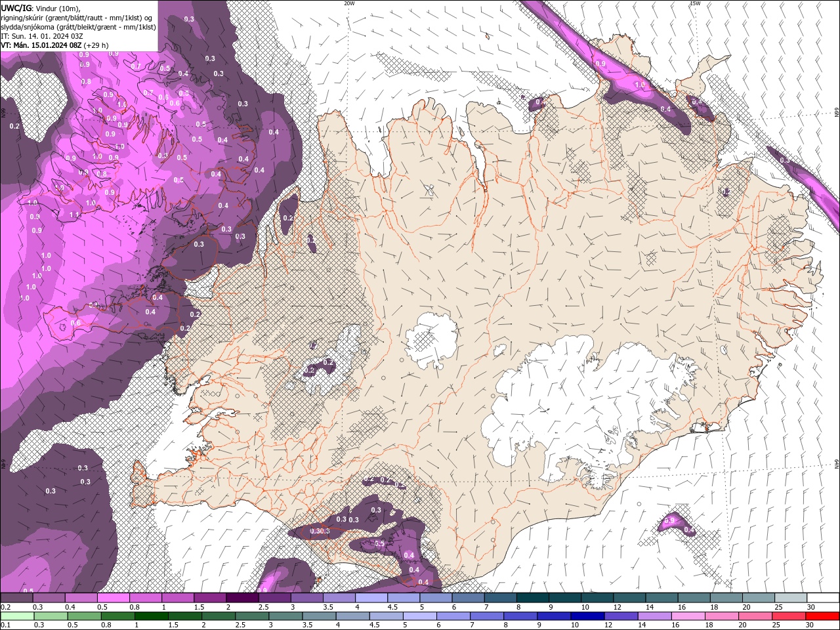The width and height of the screenshot is (840, 630).
Task: Click the '(+29 h)' forecast offset text
Action: (96, 45)
